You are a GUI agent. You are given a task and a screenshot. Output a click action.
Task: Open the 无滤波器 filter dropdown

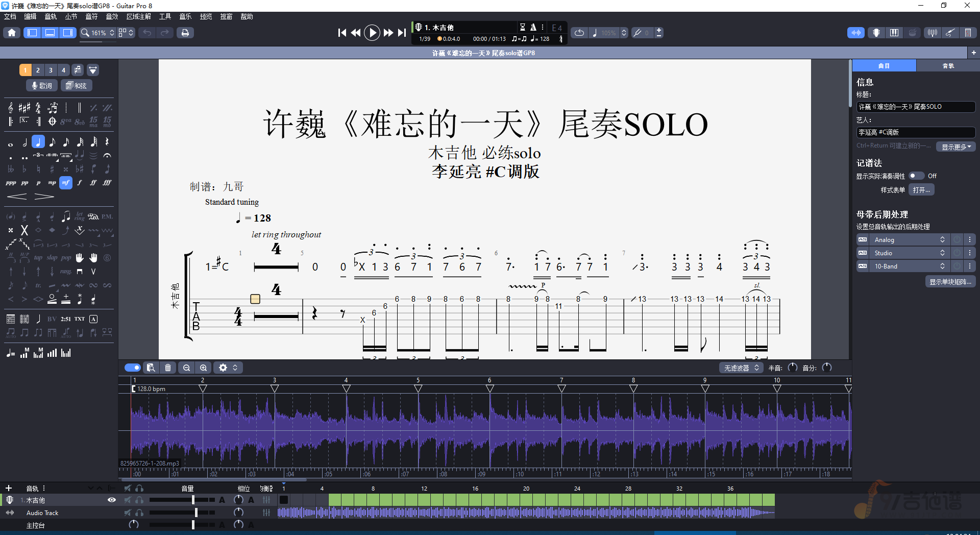point(742,368)
